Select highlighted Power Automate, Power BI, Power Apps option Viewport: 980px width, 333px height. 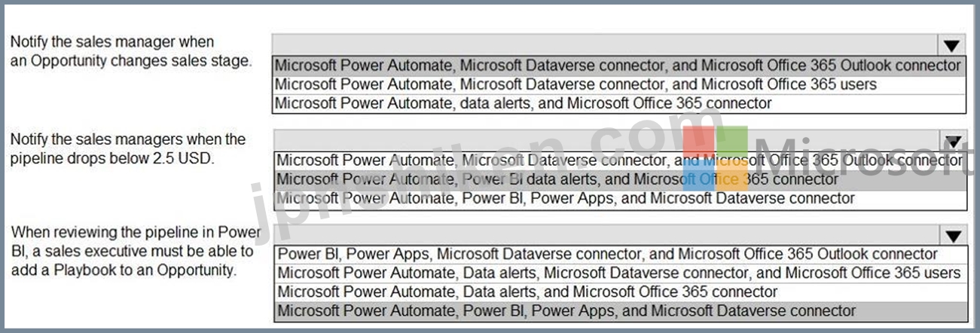[619, 310]
